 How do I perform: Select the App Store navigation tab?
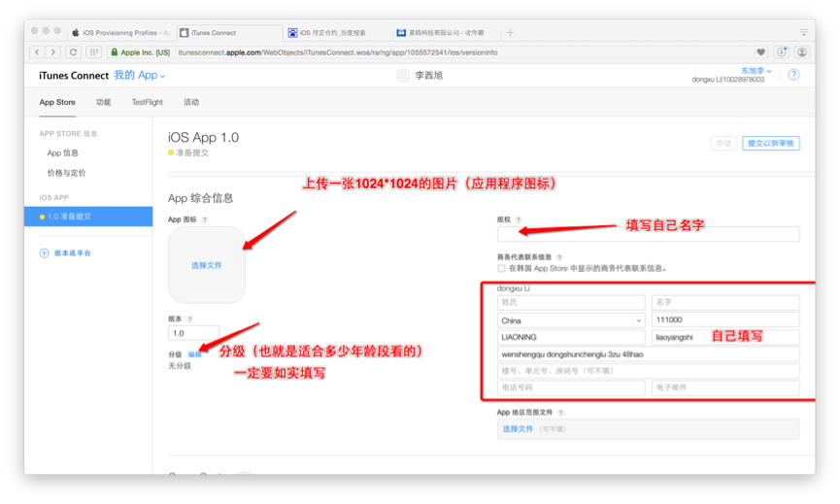(57, 102)
